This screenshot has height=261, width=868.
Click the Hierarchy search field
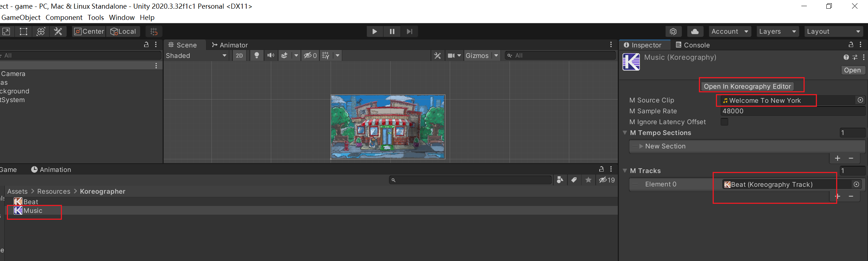pyautogui.click(x=80, y=55)
